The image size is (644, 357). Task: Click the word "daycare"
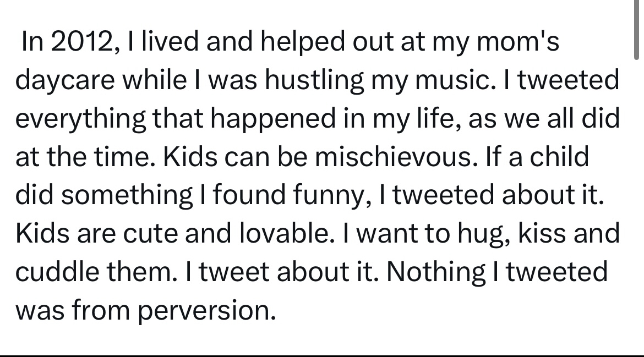(x=66, y=81)
